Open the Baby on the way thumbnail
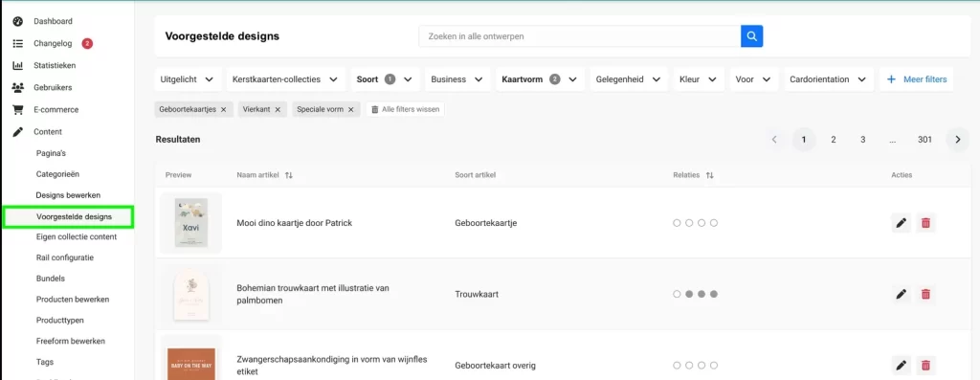This screenshot has width=980, height=380. tap(190, 357)
